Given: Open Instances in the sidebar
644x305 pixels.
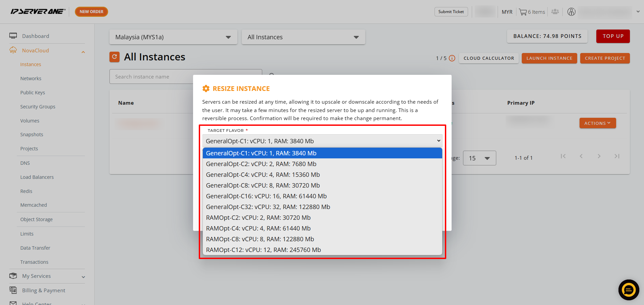Looking at the screenshot, I should point(31,64).
